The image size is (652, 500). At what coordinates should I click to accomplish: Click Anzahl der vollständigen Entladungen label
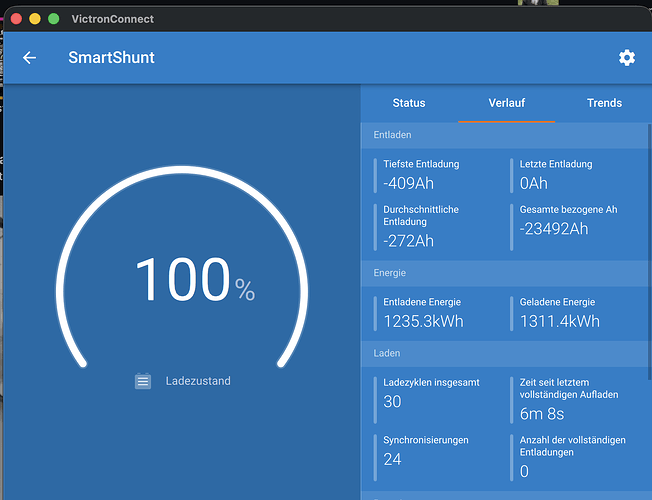(573, 446)
